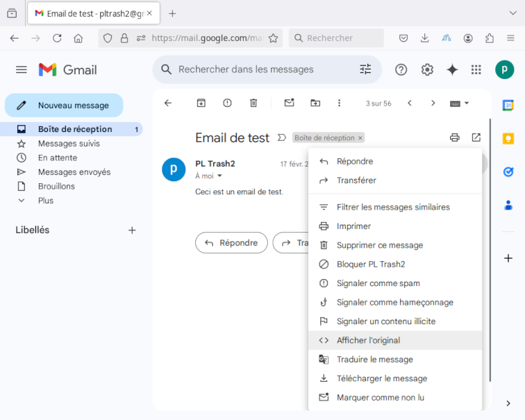Click the Répondre button below the email
This screenshot has height=420, width=525.
[231, 243]
